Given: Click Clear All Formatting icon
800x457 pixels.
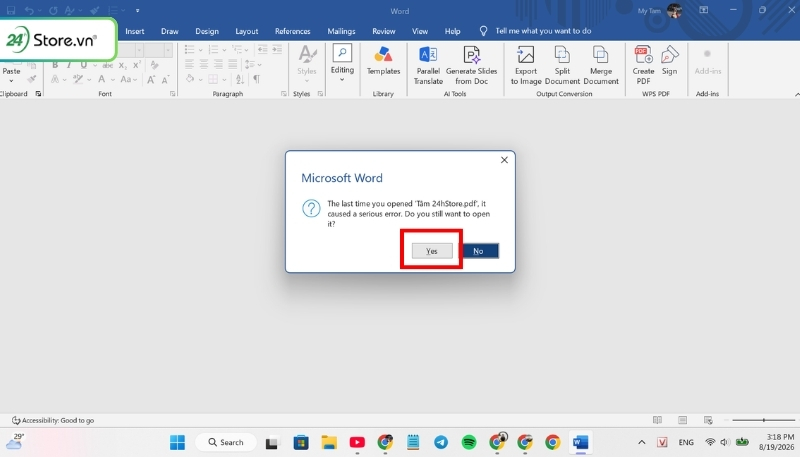Looking at the screenshot, I should pyautogui.click(x=155, y=65).
